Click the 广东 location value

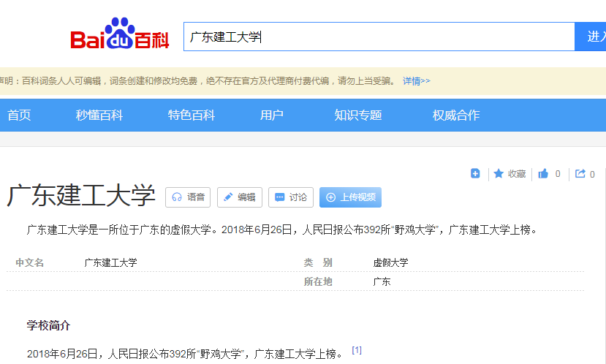(x=382, y=281)
